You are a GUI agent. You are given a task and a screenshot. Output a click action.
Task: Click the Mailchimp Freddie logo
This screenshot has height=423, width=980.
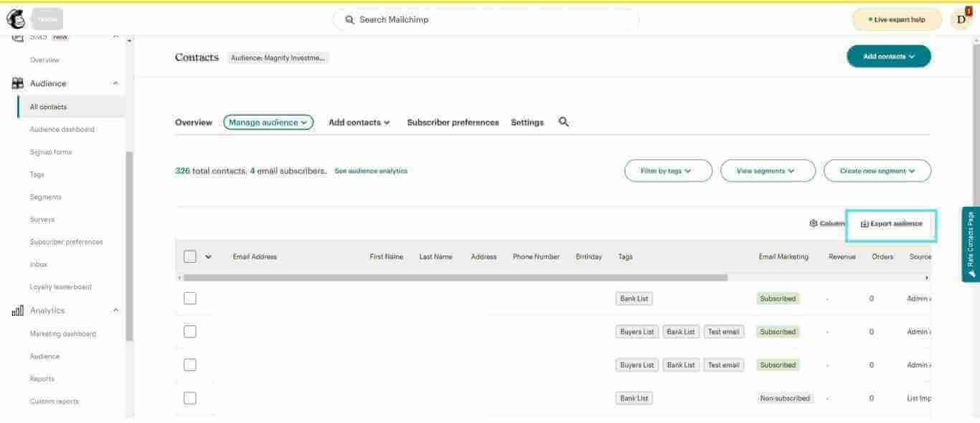click(15, 19)
